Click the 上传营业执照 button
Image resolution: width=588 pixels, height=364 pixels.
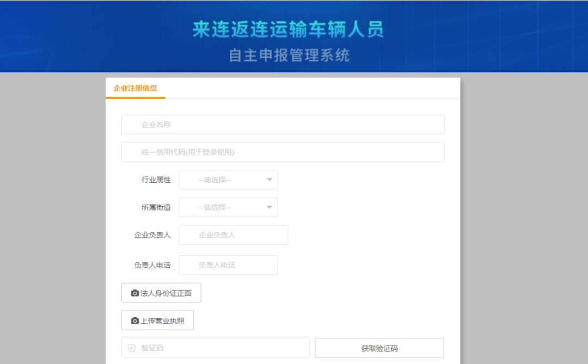157,320
